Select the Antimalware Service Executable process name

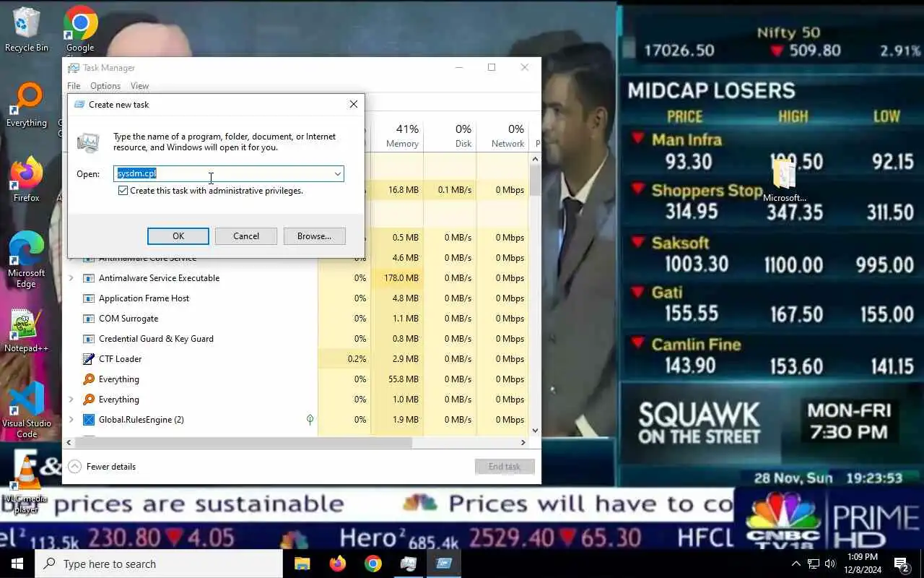(x=160, y=278)
